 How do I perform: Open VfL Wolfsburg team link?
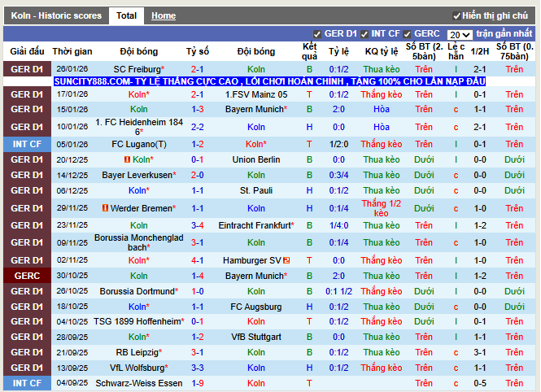tap(137, 368)
